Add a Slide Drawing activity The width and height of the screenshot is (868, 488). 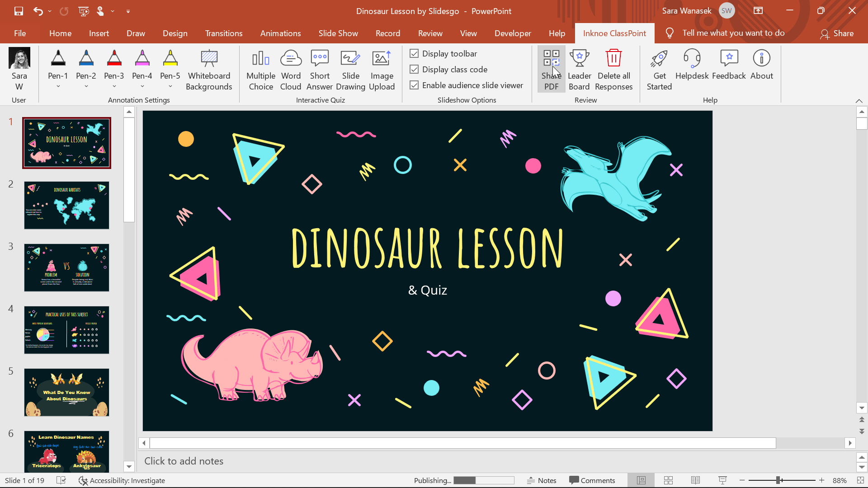(x=350, y=70)
